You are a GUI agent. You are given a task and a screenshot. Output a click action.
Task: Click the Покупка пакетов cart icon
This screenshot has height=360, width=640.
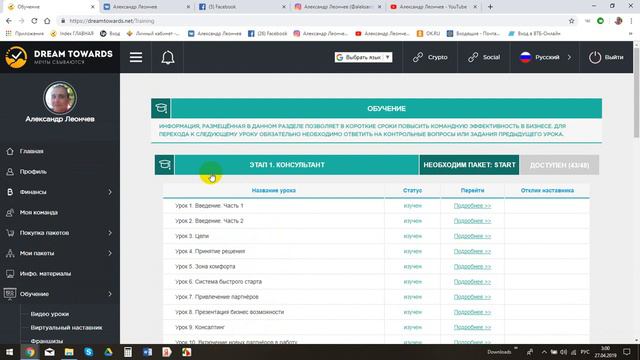pos(10,233)
